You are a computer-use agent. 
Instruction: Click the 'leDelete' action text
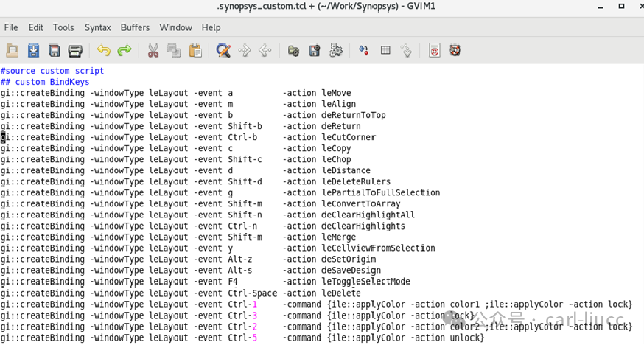point(341,293)
